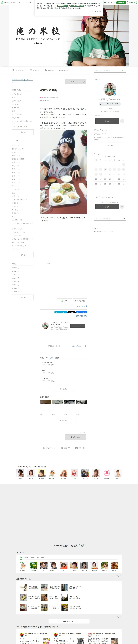138x644 pixels.
Task: Click the リブログする button
Action: tap(80, 301)
